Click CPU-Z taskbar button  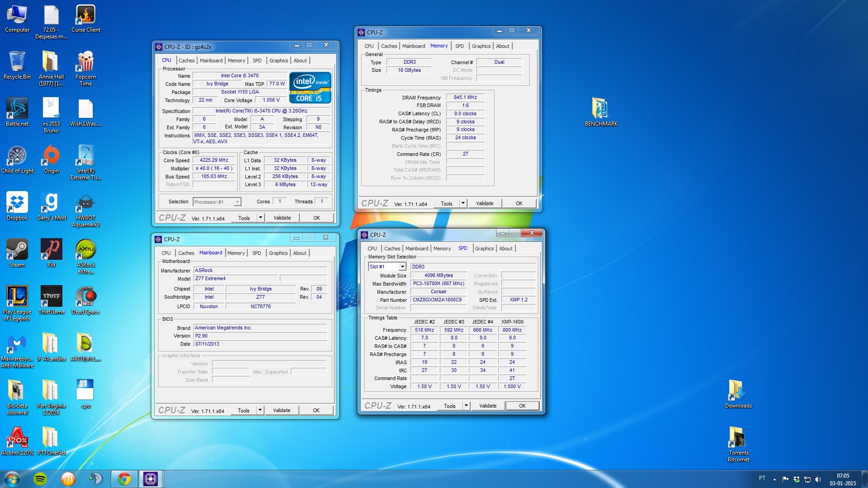(151, 479)
